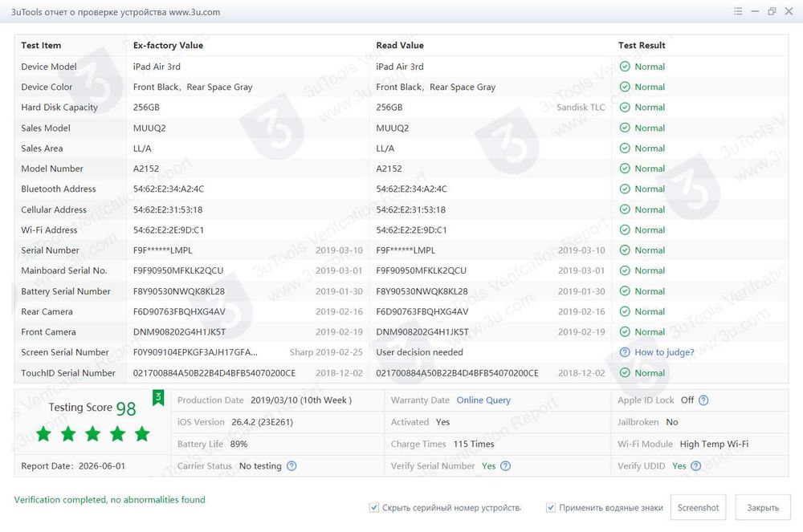Click green check icon in Front Camera row
The image size is (803, 532).
coord(625,332)
